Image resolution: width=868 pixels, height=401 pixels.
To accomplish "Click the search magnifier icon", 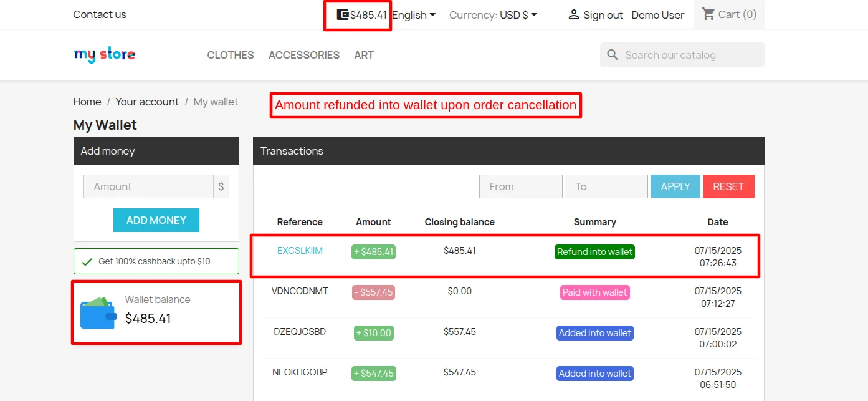I will (613, 55).
